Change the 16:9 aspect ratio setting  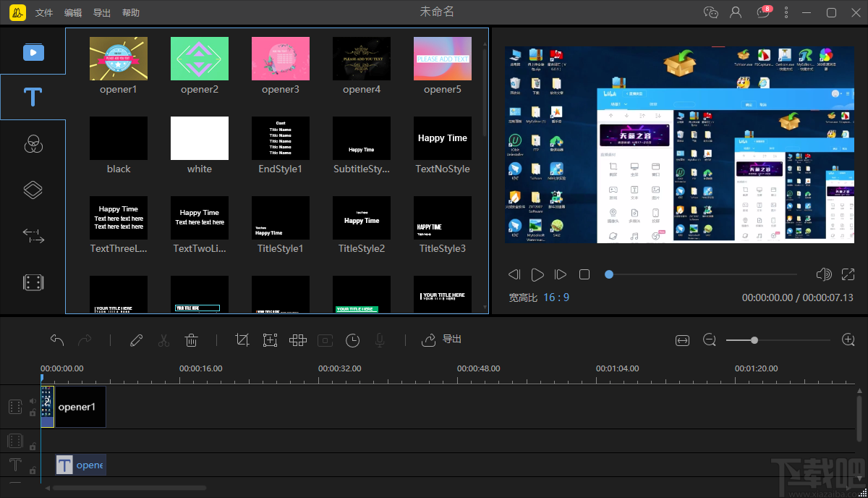tap(556, 297)
